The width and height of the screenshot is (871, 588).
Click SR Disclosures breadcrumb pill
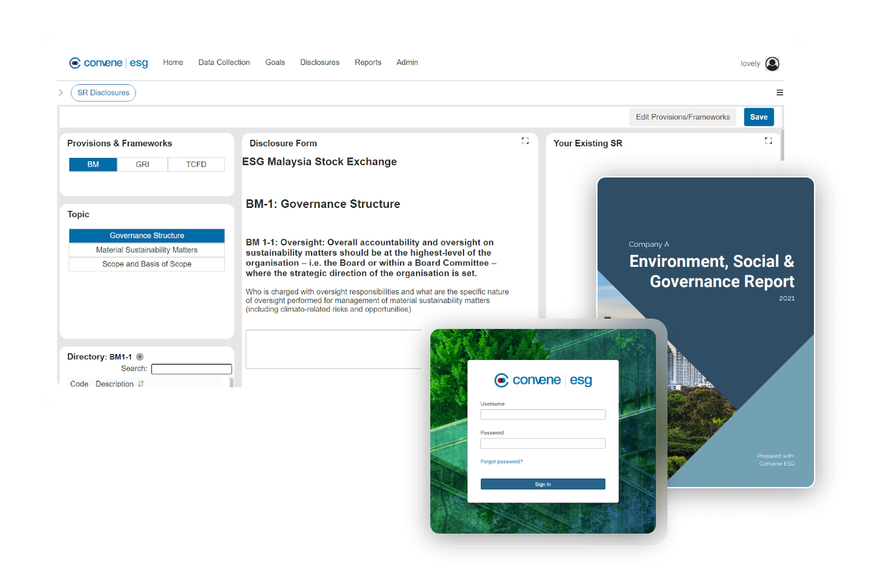click(103, 93)
